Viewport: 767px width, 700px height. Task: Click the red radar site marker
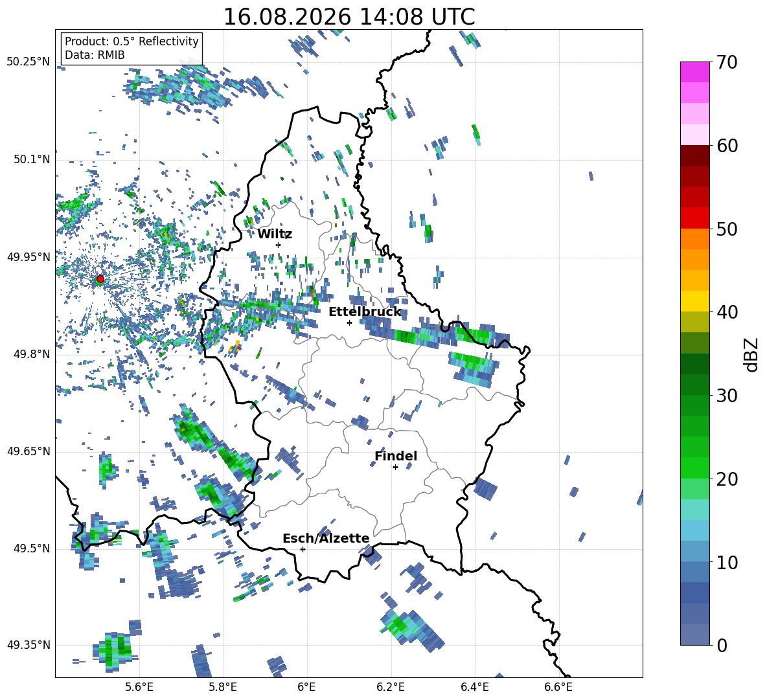click(100, 279)
